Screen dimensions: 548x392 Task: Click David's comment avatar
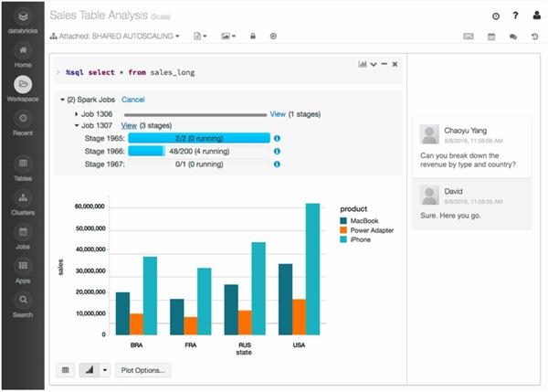click(x=429, y=196)
